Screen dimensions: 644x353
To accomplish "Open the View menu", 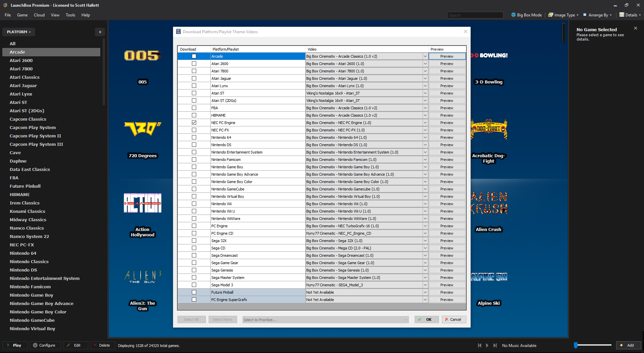I will [x=55, y=15].
